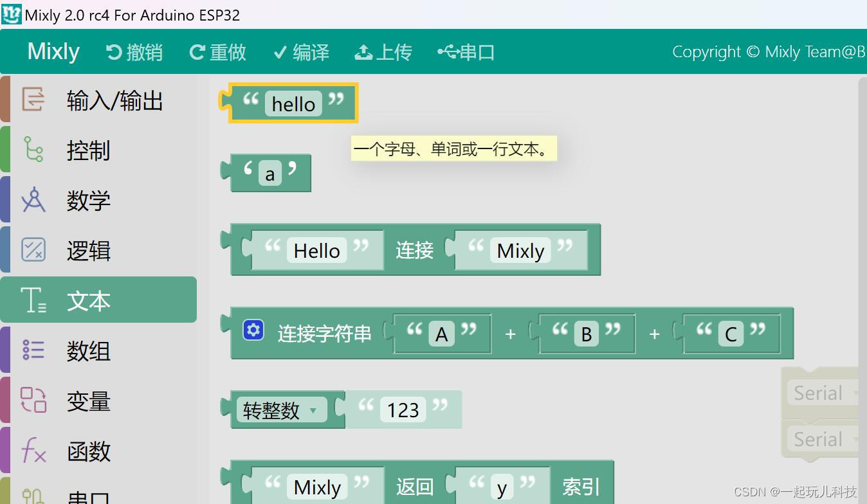The width and height of the screenshot is (867, 504).
Task: Open the first Serial dropdown on workspace block
Action: 823,393
